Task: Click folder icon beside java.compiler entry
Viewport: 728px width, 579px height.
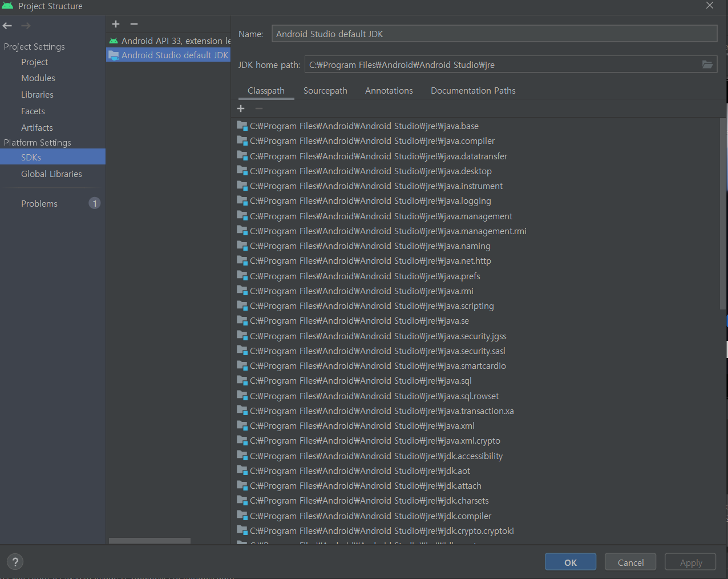Action: [242, 140]
